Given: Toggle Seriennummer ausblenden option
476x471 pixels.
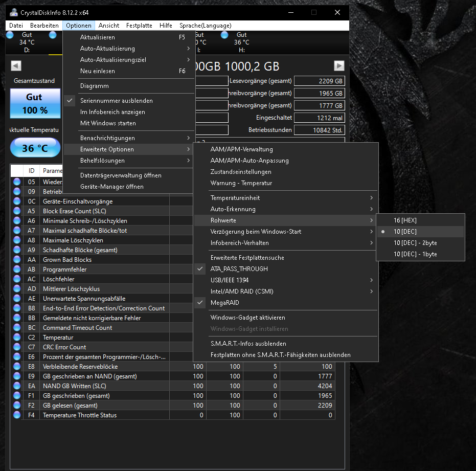Looking at the screenshot, I should 129,101.
